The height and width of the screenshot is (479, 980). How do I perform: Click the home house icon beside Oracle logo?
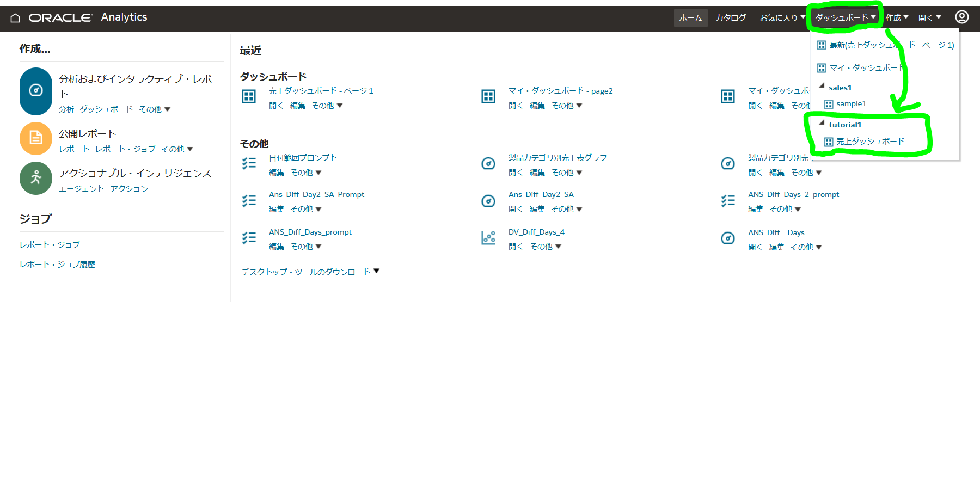pyautogui.click(x=15, y=18)
